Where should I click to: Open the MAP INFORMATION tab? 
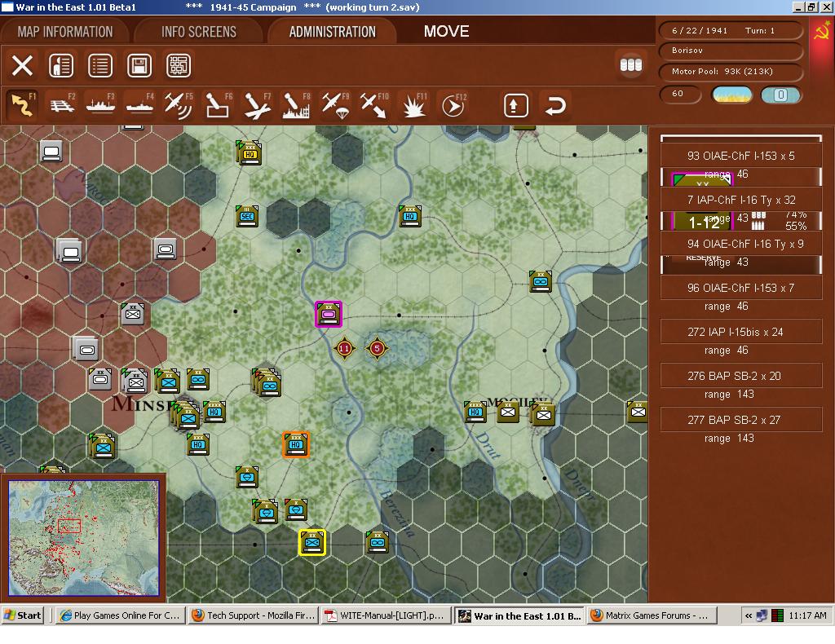tap(65, 32)
